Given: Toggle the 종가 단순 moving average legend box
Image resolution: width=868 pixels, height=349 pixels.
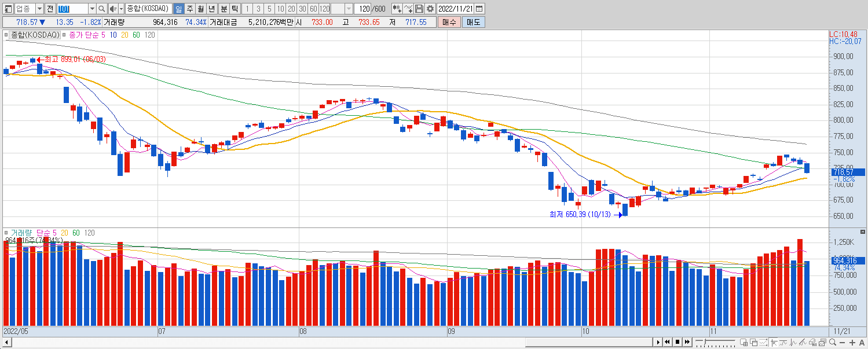Looking at the screenshot, I should click(64, 35).
